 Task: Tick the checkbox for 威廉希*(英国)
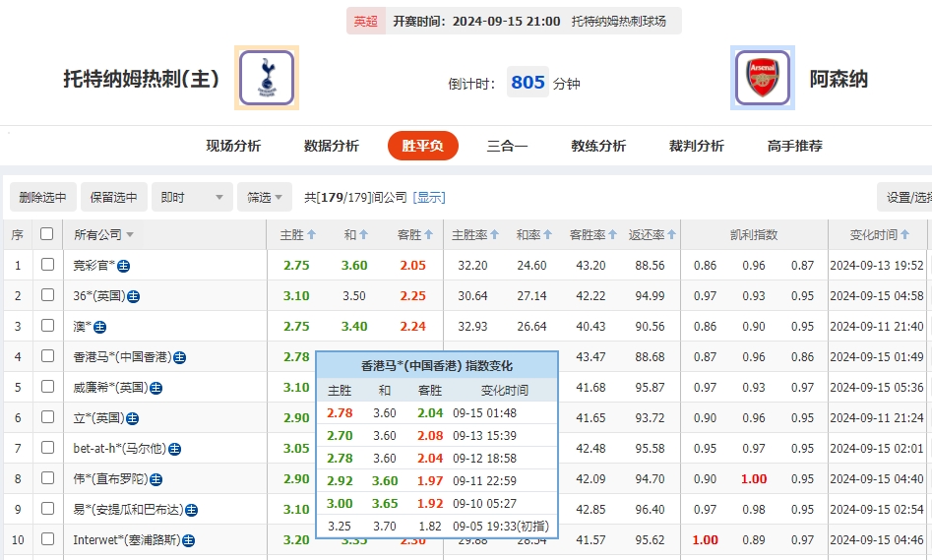click(47, 387)
